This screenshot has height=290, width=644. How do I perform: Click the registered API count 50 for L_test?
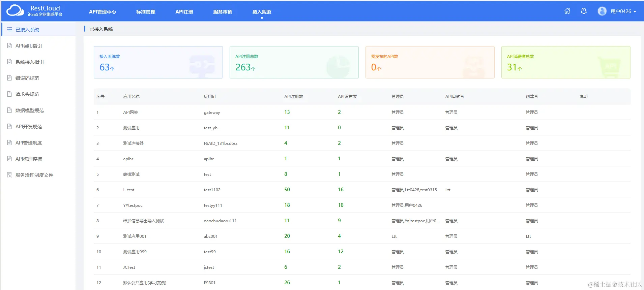pos(287,190)
